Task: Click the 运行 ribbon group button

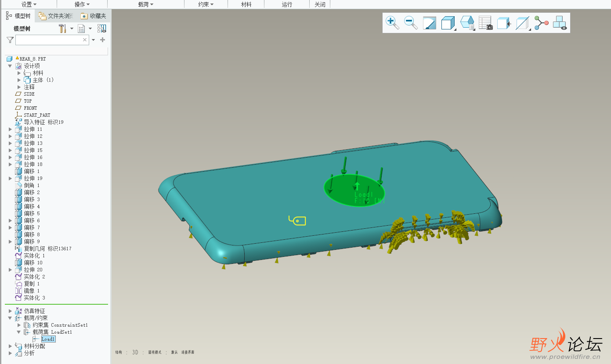Action: pyautogui.click(x=287, y=4)
